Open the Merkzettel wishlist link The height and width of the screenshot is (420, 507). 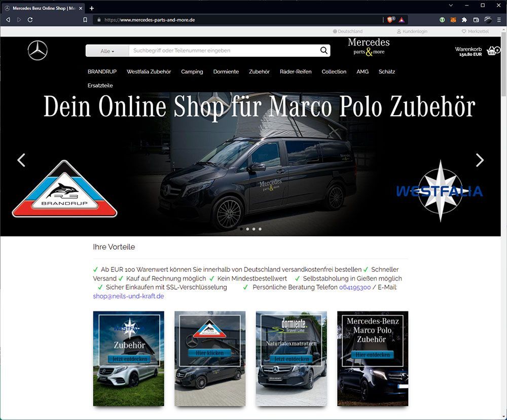coord(476,31)
